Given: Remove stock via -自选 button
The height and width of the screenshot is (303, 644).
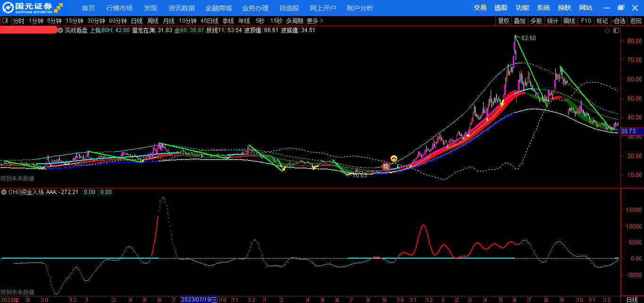Looking at the screenshot, I should pyautogui.click(x=619, y=21).
